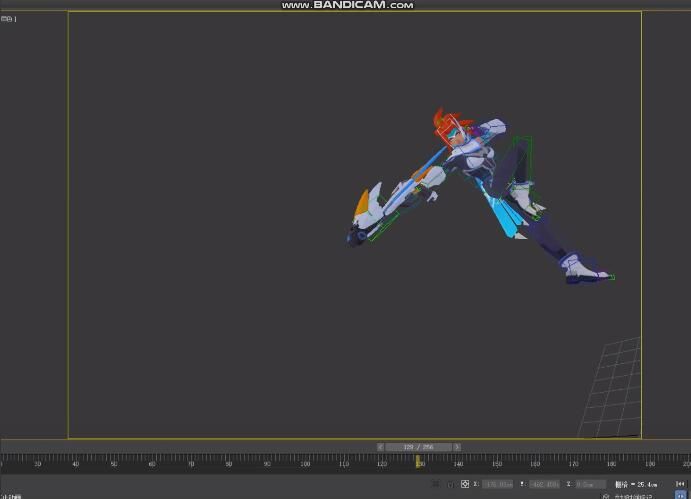Click the blue playback button at bottom right
Viewport: 691px width, 499px height.
(x=680, y=495)
